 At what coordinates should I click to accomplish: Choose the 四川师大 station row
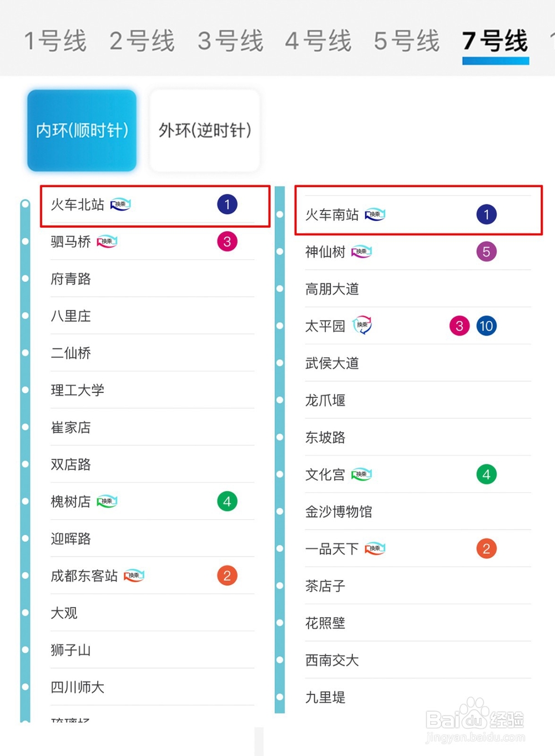tap(152, 687)
